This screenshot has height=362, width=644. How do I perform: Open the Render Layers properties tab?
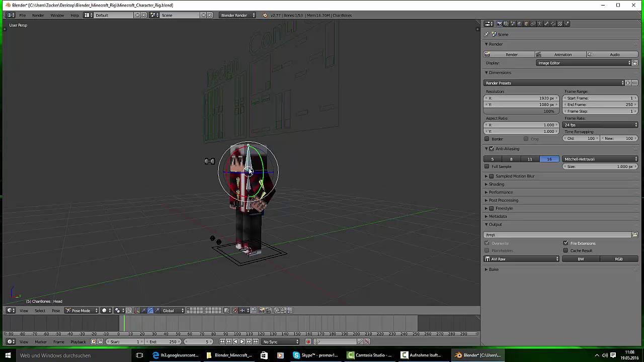coord(506,24)
